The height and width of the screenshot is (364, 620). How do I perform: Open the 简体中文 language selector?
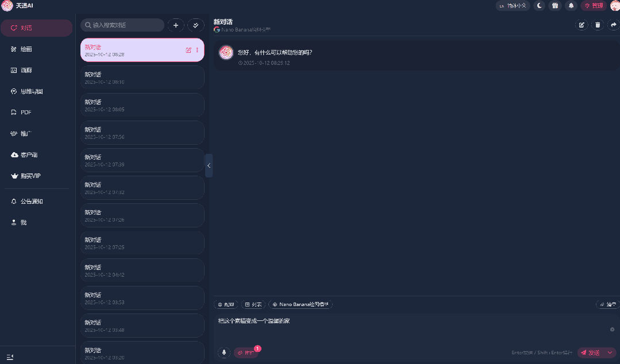[513, 6]
